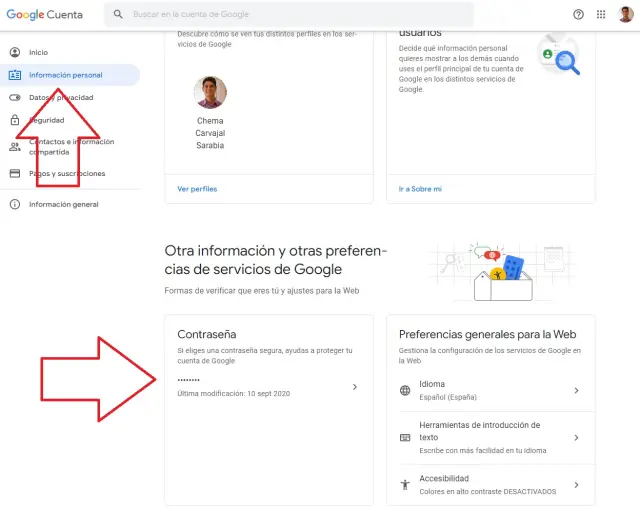Click the search magnifier icon
The width and height of the screenshot is (640, 508).
[x=119, y=15]
